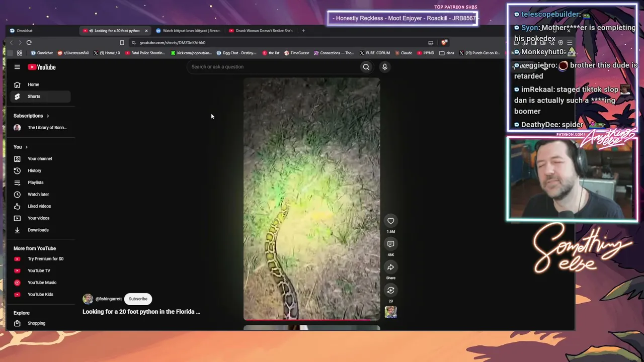Go to the YouTube logo homepage
Screen dimensions: 644x362
click(42, 67)
